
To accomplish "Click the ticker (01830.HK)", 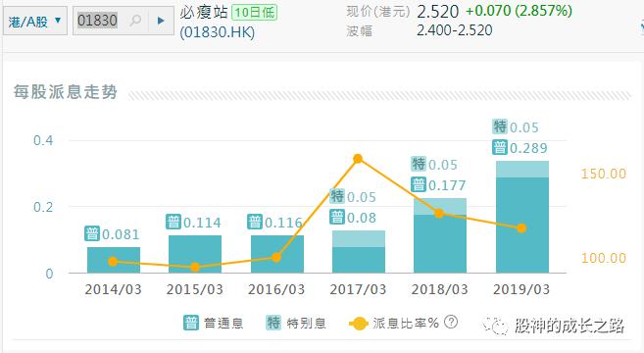I will click(218, 32).
